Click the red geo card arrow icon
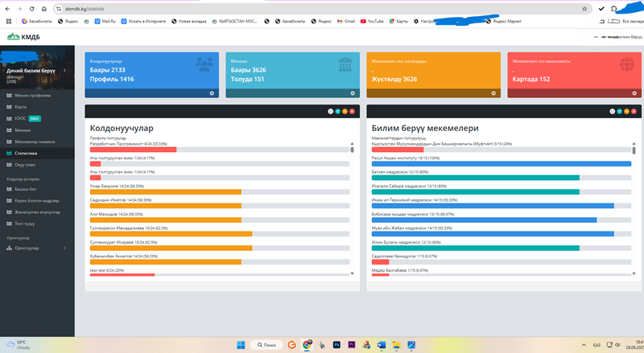This screenshot has width=644, height=353. [634, 93]
